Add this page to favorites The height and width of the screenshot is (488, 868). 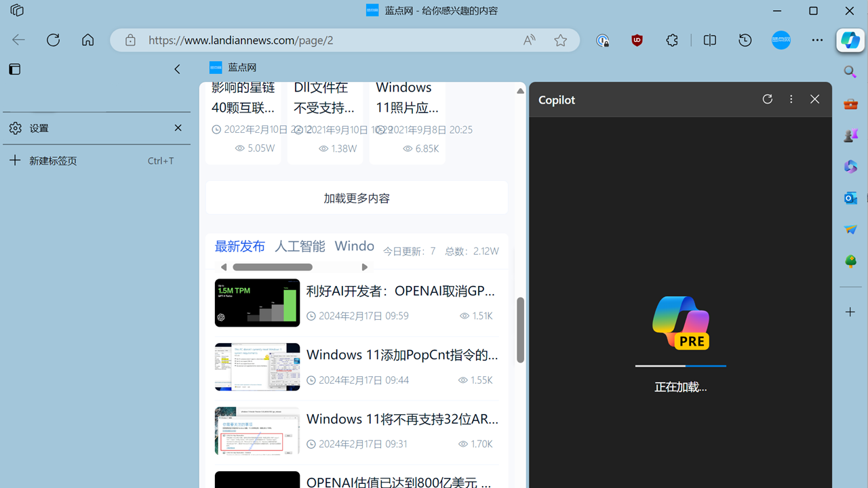pos(560,40)
